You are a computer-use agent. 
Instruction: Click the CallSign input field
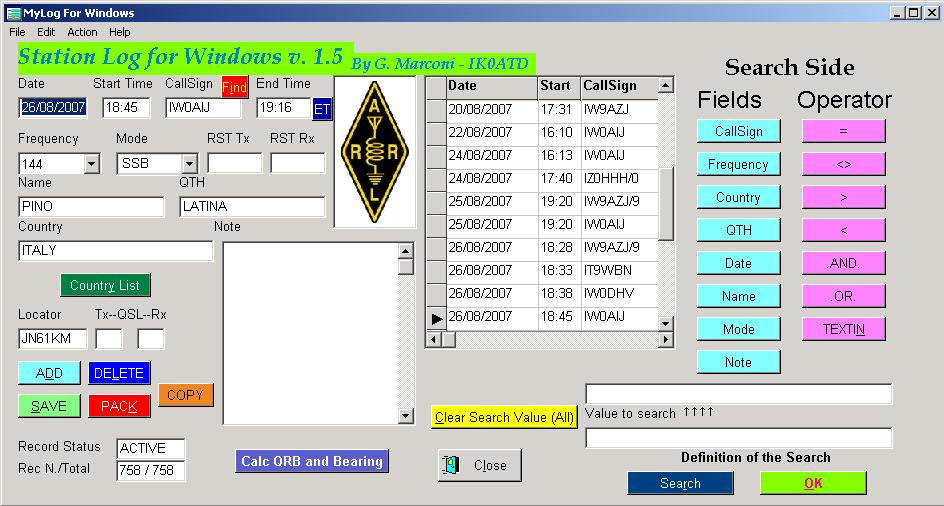coord(203,108)
